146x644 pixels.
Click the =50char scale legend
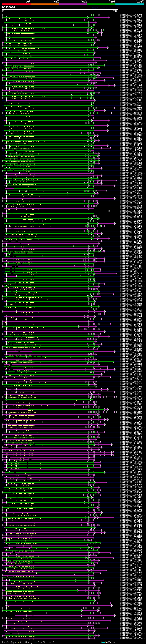click(109, 642)
